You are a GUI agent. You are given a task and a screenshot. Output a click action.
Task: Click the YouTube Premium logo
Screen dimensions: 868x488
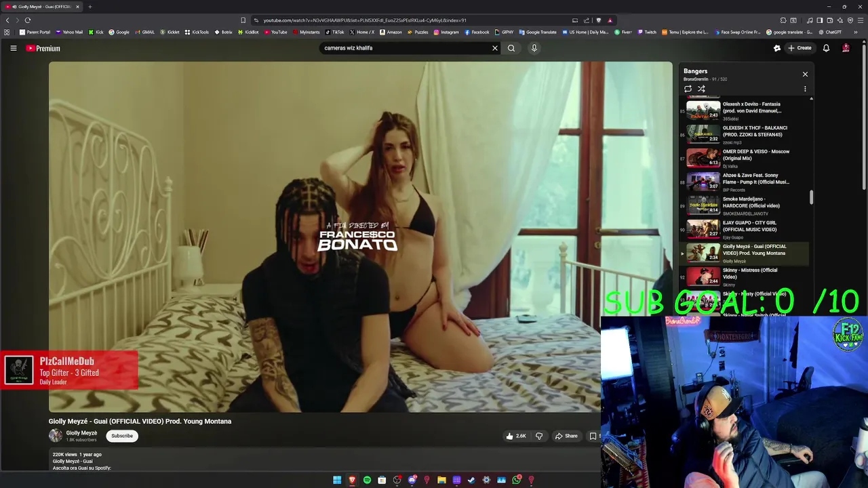tap(43, 48)
